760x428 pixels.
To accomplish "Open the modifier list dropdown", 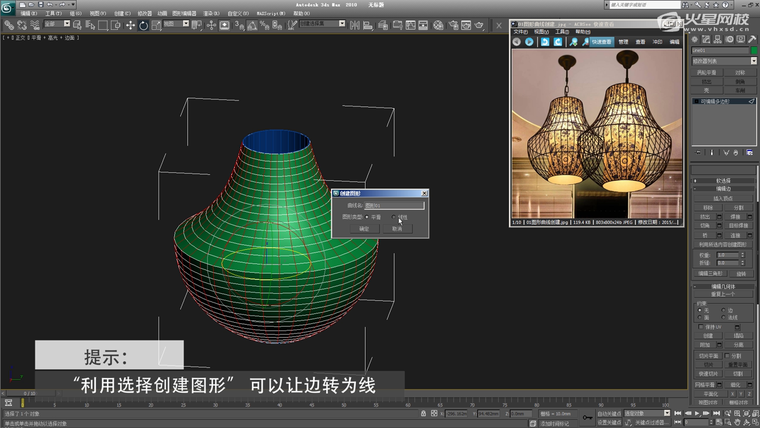I will [x=723, y=62].
